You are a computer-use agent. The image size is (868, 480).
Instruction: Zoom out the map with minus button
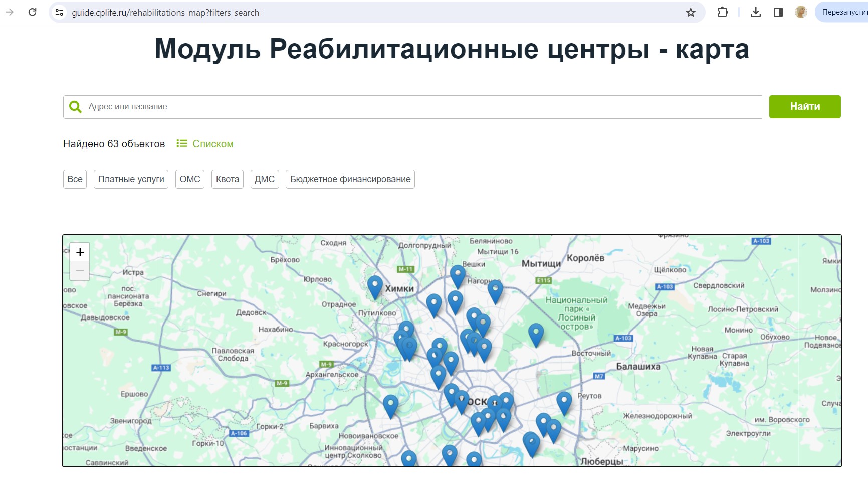point(80,271)
